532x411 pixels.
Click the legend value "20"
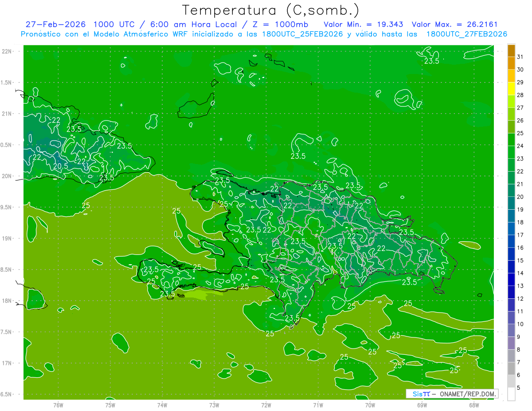click(x=520, y=196)
